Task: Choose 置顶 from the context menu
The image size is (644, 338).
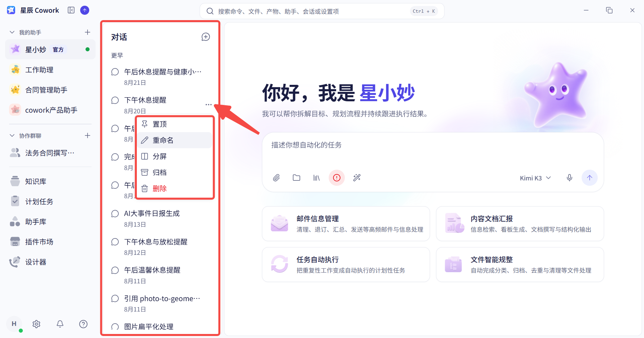Action: pos(174,124)
